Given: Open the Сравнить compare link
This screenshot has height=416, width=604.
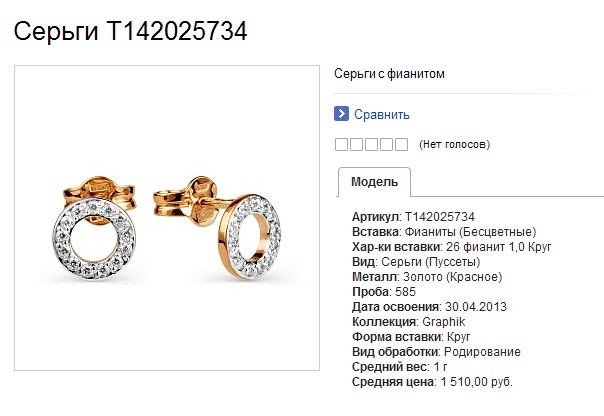Looking at the screenshot, I should pyautogui.click(x=382, y=114).
